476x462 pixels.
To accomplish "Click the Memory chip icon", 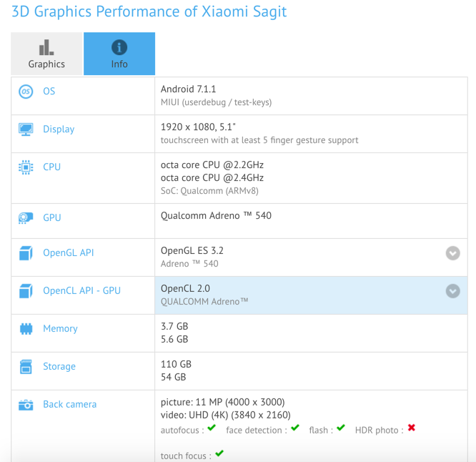I will 26,329.
